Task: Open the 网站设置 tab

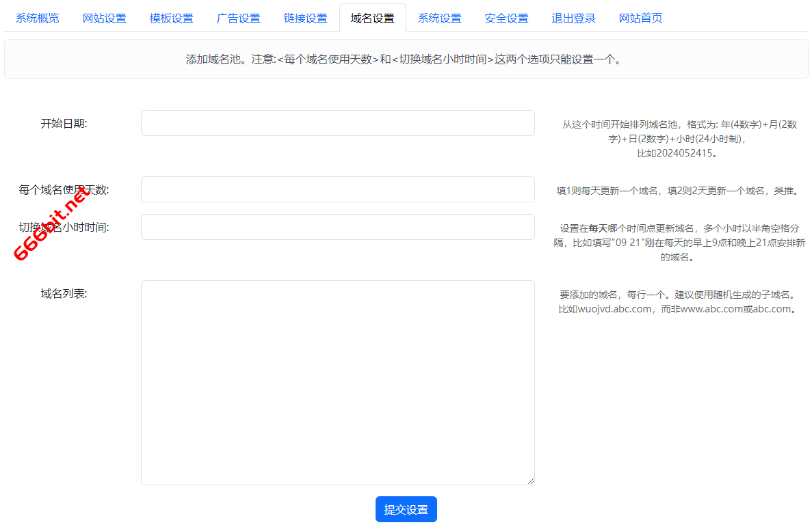Action: tap(104, 18)
